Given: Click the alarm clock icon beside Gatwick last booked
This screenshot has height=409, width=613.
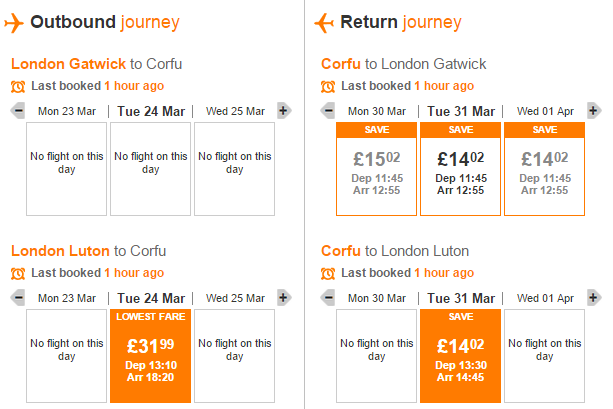Looking at the screenshot, I should click(x=18, y=86).
